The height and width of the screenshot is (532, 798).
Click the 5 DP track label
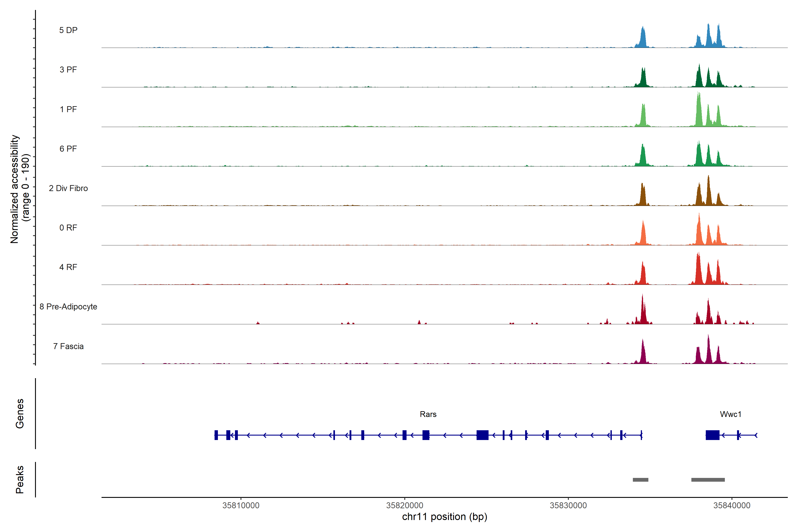pos(68,30)
